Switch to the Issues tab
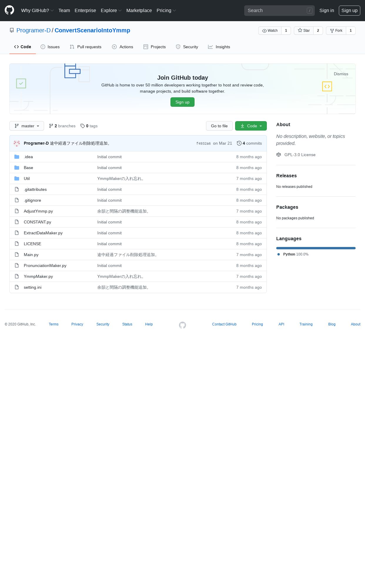The image size is (365, 588). pyautogui.click(x=50, y=47)
